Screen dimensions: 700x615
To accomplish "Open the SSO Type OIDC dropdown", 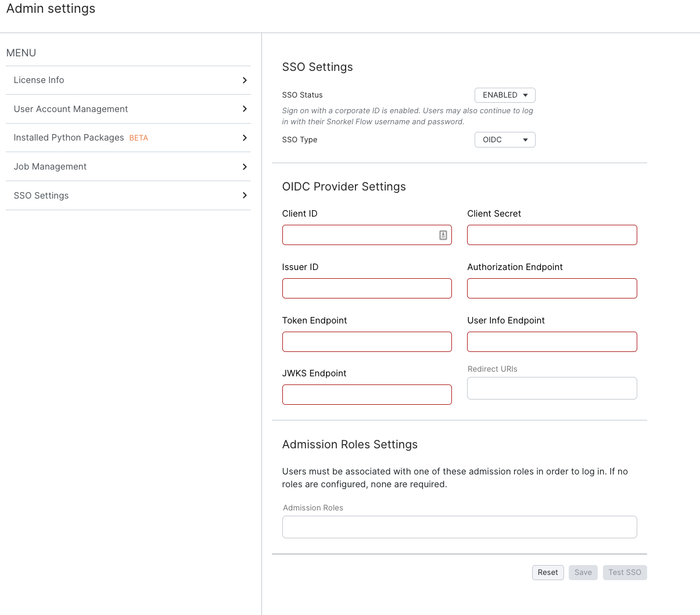I will (505, 140).
